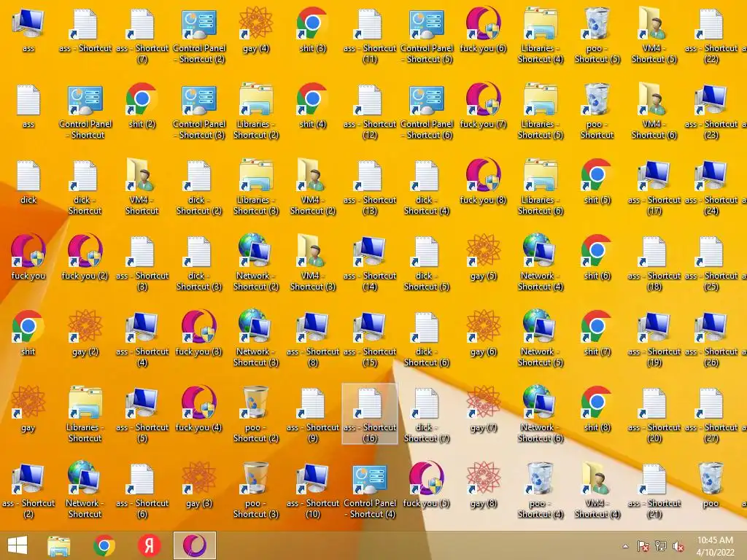This screenshot has height=560, width=747.
Task: Select the purple crescent app in taskbar
Action: point(194,545)
